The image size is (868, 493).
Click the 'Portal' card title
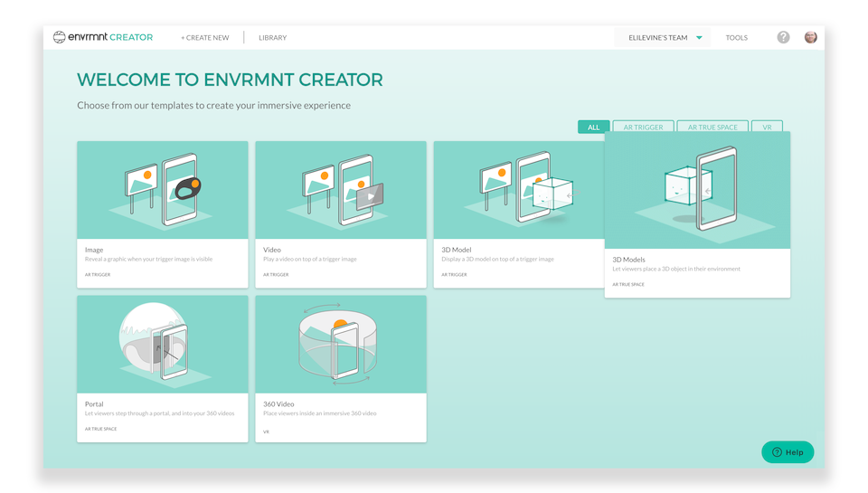point(94,403)
